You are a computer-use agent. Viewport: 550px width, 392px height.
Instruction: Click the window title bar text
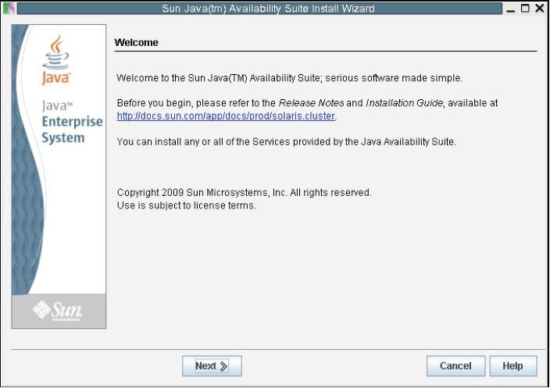pyautogui.click(x=268, y=9)
